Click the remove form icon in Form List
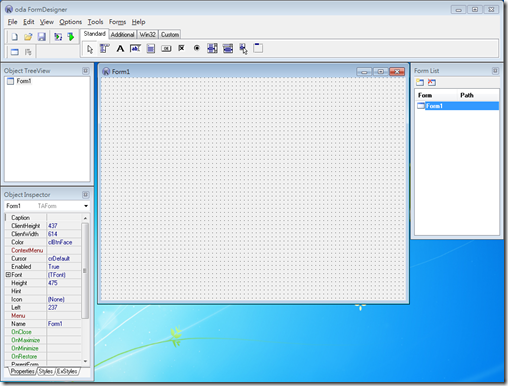 [x=432, y=82]
